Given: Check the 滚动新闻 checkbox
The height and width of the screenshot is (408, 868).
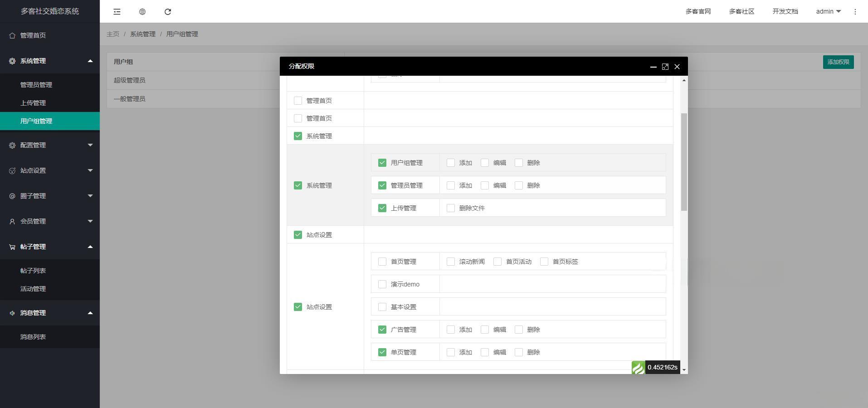Looking at the screenshot, I should 451,262.
